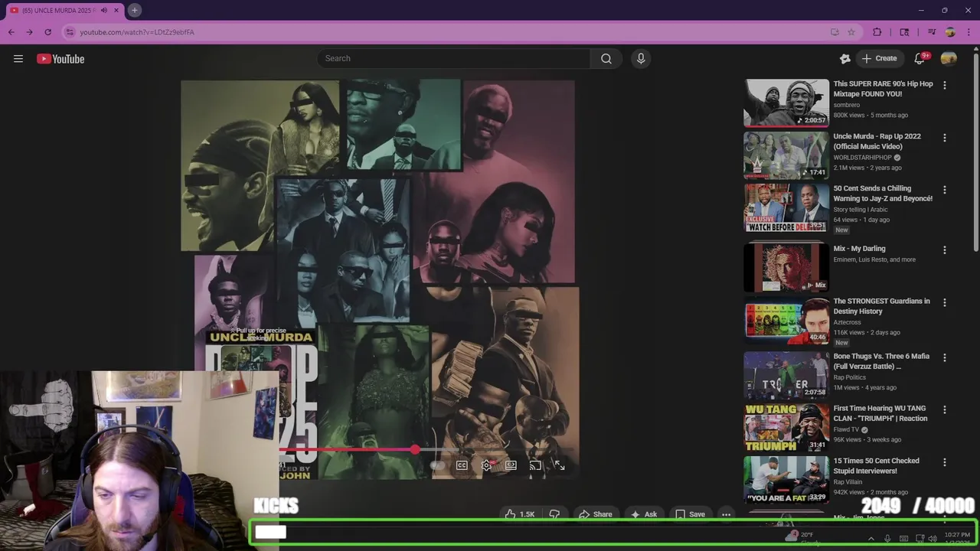The width and height of the screenshot is (980, 551).
Task: Open Chrome extensions puzzle icon
Action: point(877,32)
